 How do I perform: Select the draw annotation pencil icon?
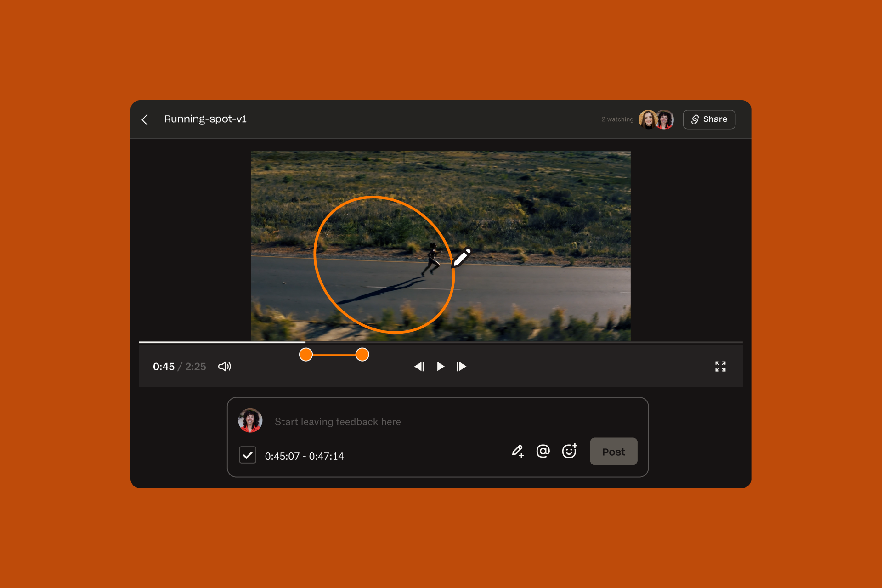[518, 451]
